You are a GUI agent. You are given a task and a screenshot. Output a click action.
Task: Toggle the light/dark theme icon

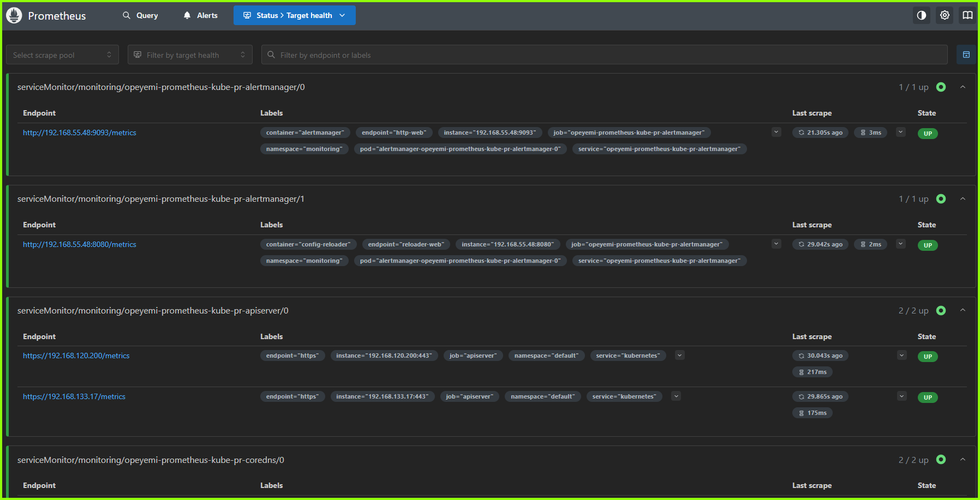[x=922, y=15]
